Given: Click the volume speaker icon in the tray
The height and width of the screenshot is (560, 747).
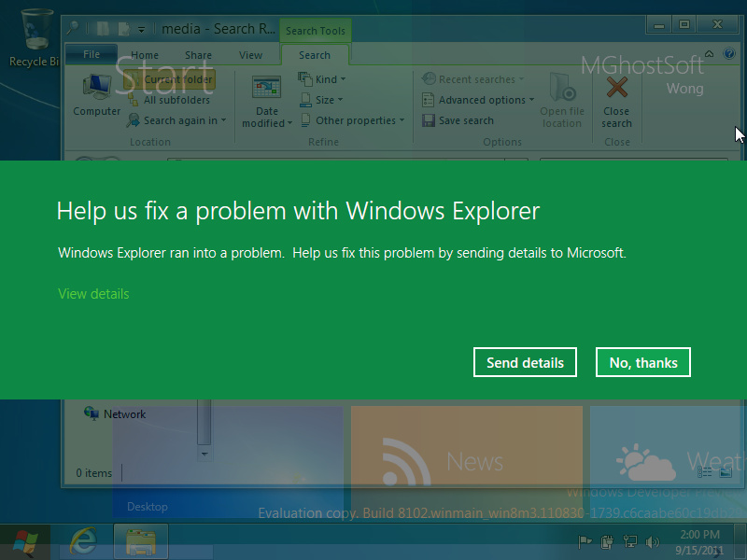Looking at the screenshot, I should tap(651, 541).
